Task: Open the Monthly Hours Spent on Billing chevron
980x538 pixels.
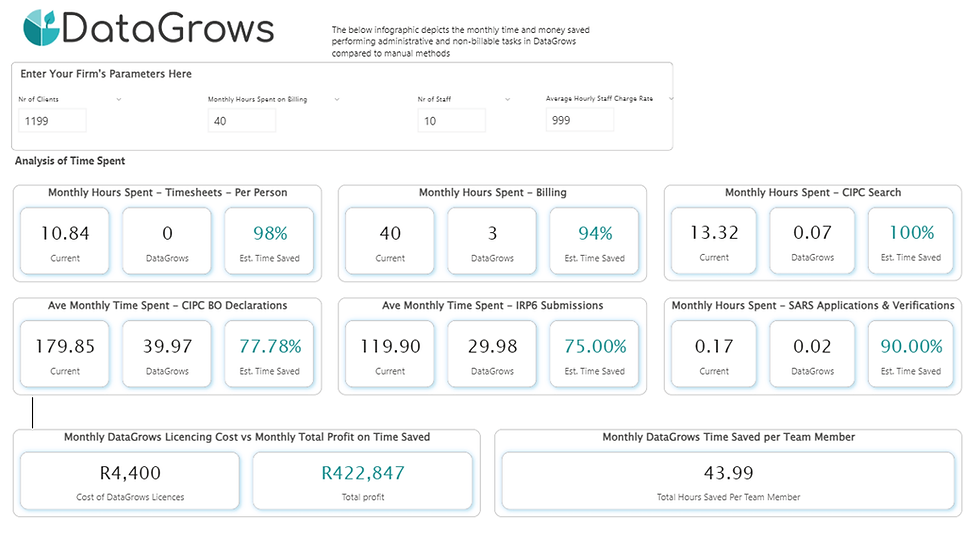Action: coord(337,99)
